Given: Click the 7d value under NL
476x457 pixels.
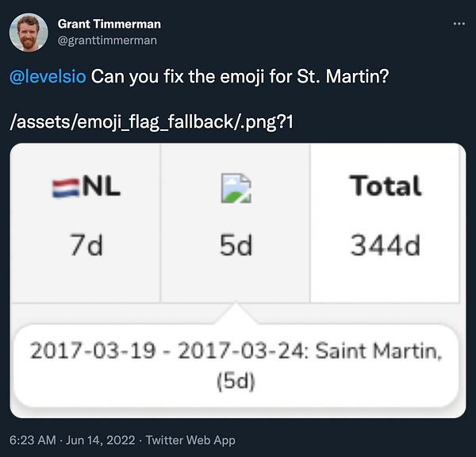Looking at the screenshot, I should [x=87, y=246].
